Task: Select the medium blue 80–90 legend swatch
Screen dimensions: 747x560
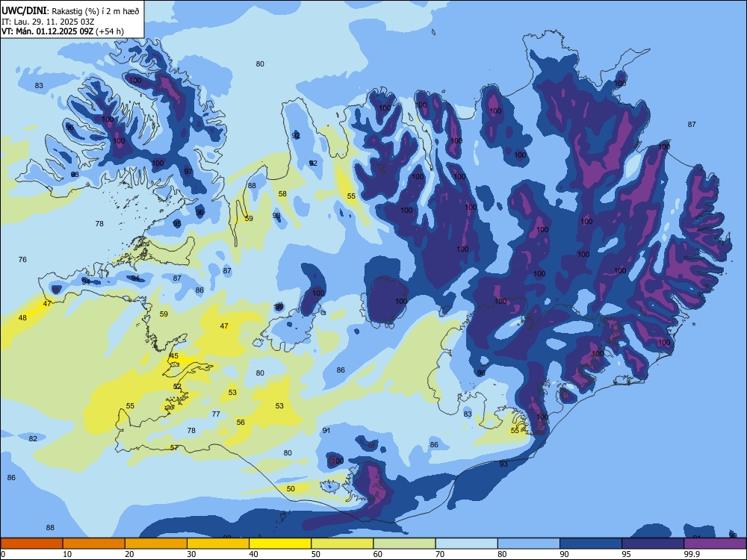Action: click(529, 544)
